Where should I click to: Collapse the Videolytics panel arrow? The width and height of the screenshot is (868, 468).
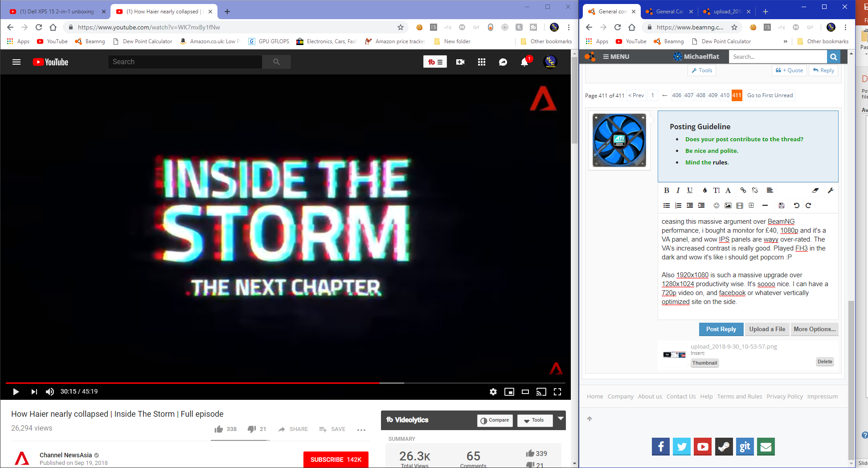[x=561, y=419]
